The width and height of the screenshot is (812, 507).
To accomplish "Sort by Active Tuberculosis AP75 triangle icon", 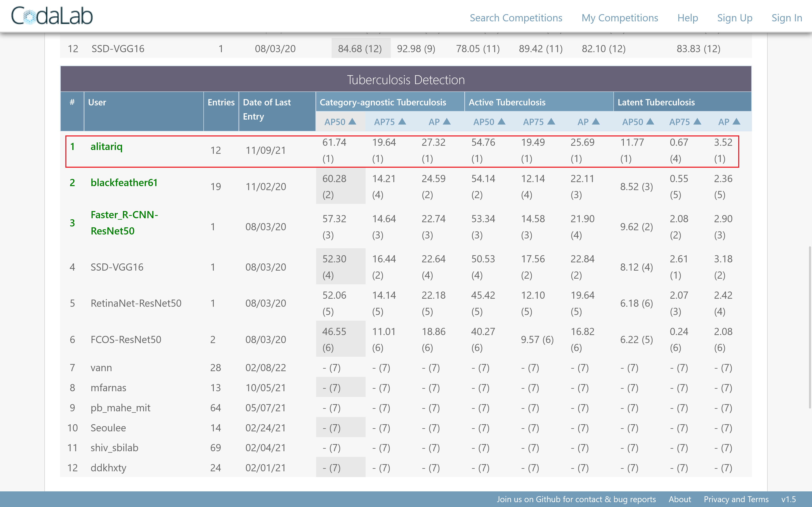I will (551, 121).
